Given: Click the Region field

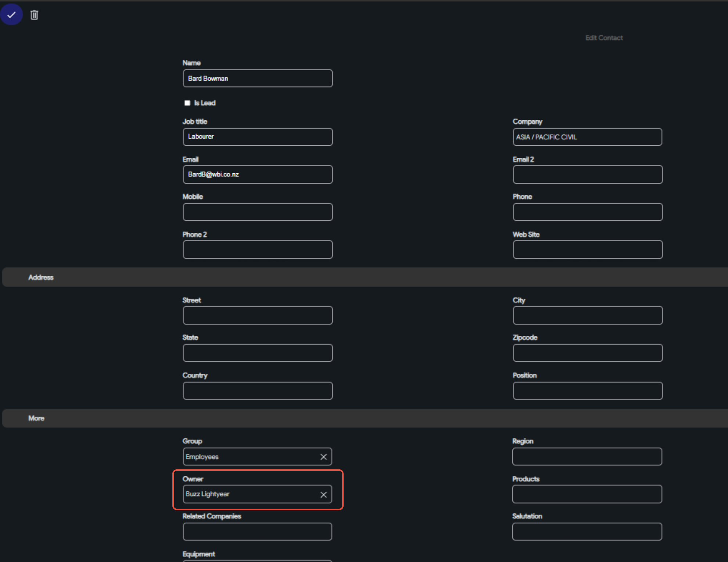Looking at the screenshot, I should [x=587, y=457].
